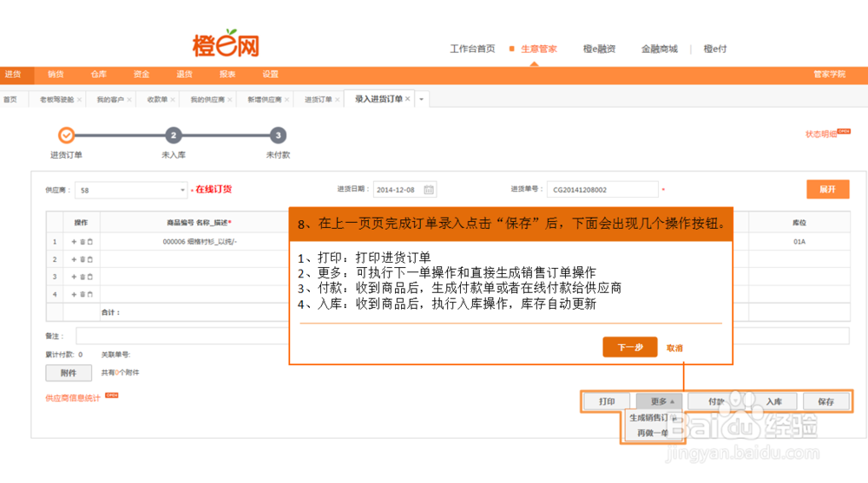Click the copy clipboard icon in row 2
Viewport: 868px width, 483px height.
click(x=90, y=259)
